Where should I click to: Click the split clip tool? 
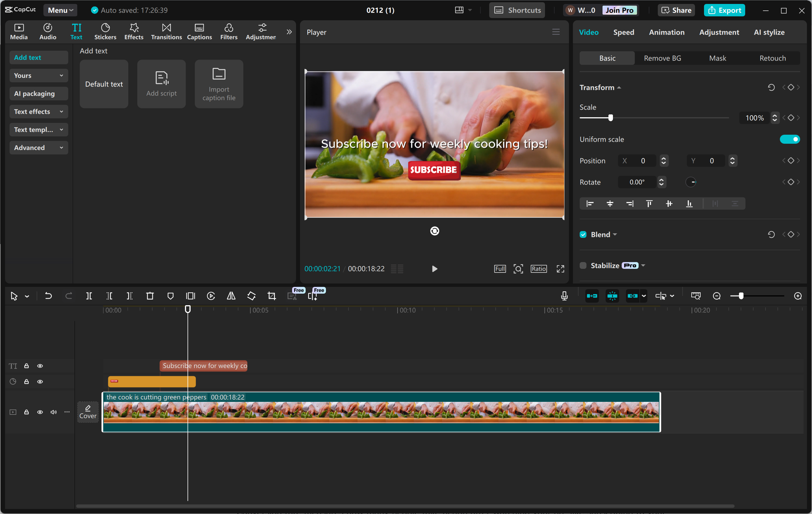pyautogui.click(x=89, y=296)
